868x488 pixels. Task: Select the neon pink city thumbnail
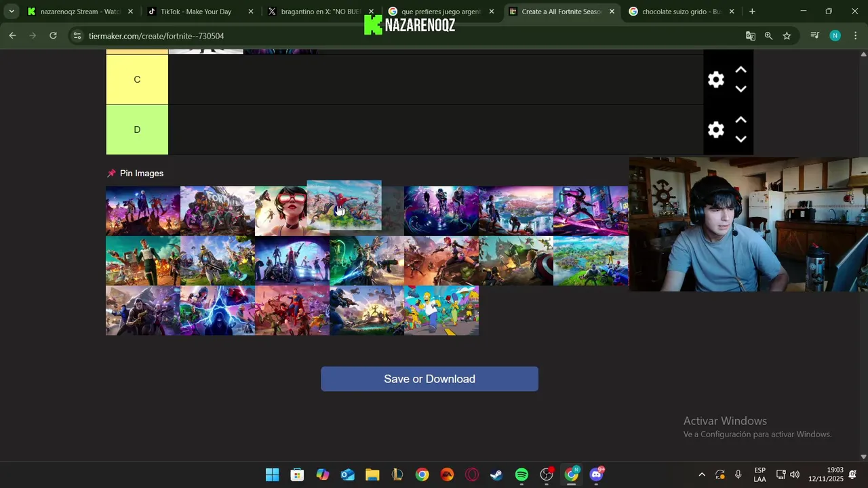coord(591,211)
